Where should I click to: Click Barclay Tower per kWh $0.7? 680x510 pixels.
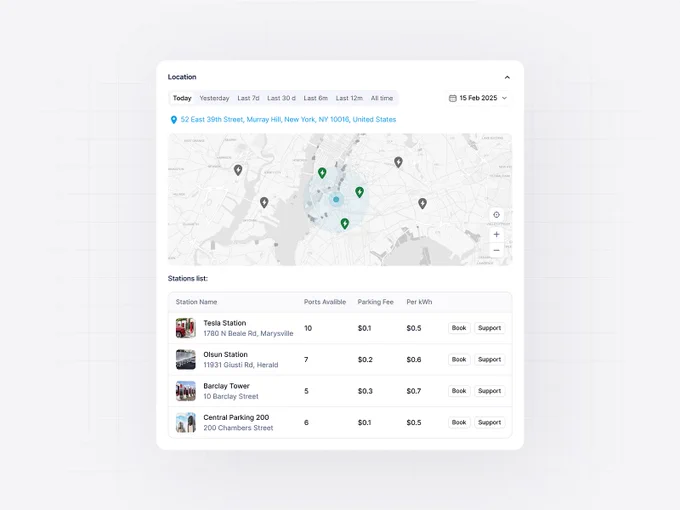[x=414, y=391]
